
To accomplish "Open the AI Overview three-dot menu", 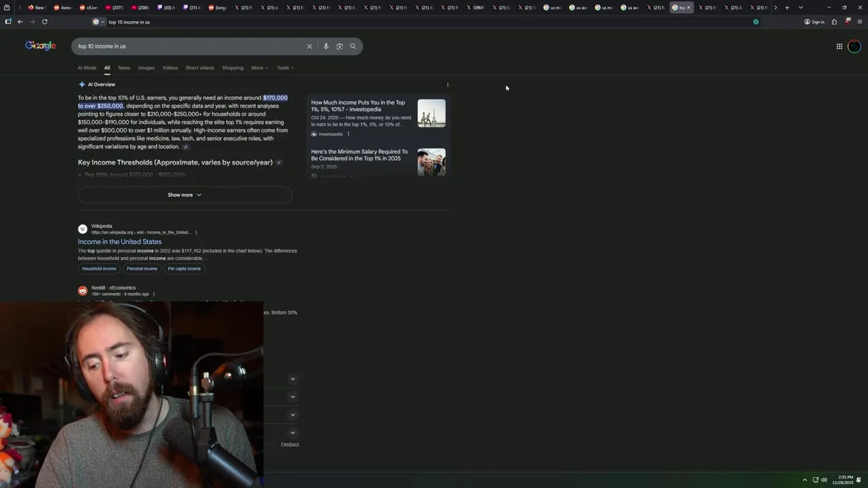I will 448,85.
